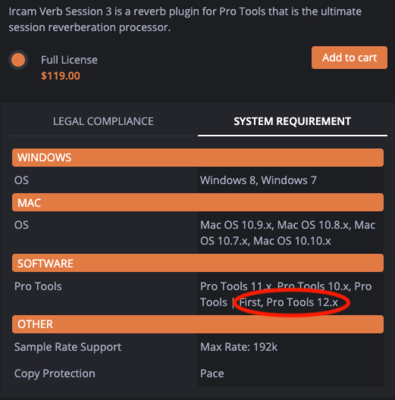Screen dimensions: 395x400
Task: Click the Copy Protection label
Action: click(x=55, y=374)
